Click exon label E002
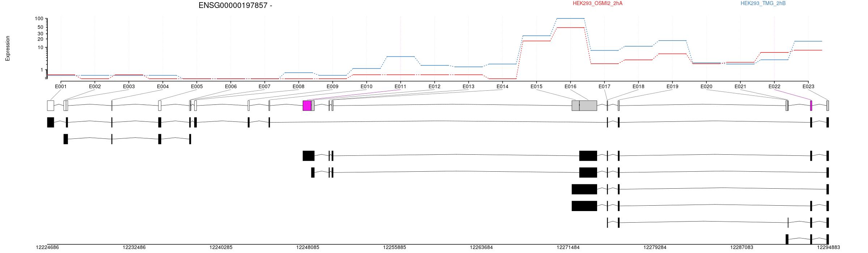868x253 pixels. click(x=95, y=86)
